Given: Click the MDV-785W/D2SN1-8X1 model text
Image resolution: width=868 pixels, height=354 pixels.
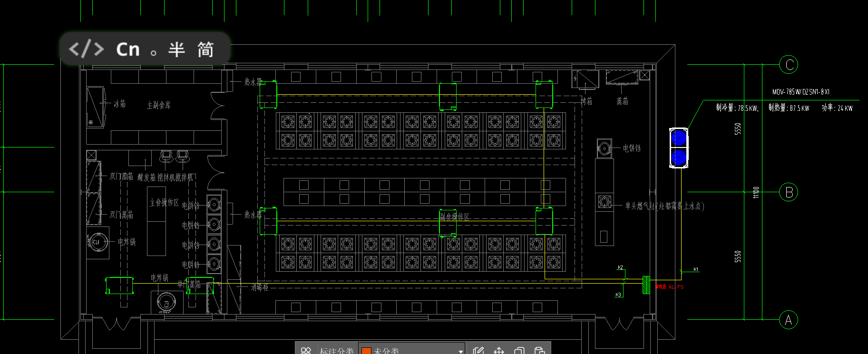Looking at the screenshot, I should point(801,92).
